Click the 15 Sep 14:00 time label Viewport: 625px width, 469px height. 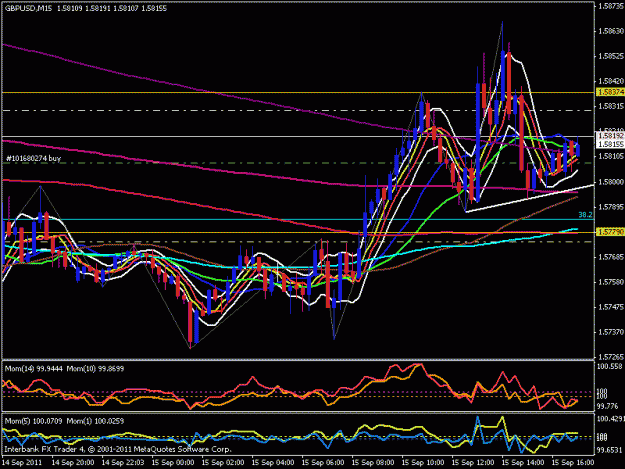523,463
